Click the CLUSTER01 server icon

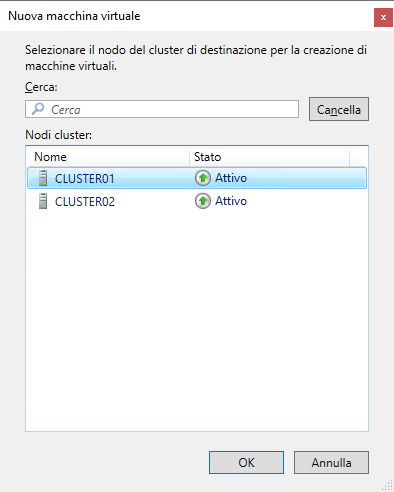point(43,178)
